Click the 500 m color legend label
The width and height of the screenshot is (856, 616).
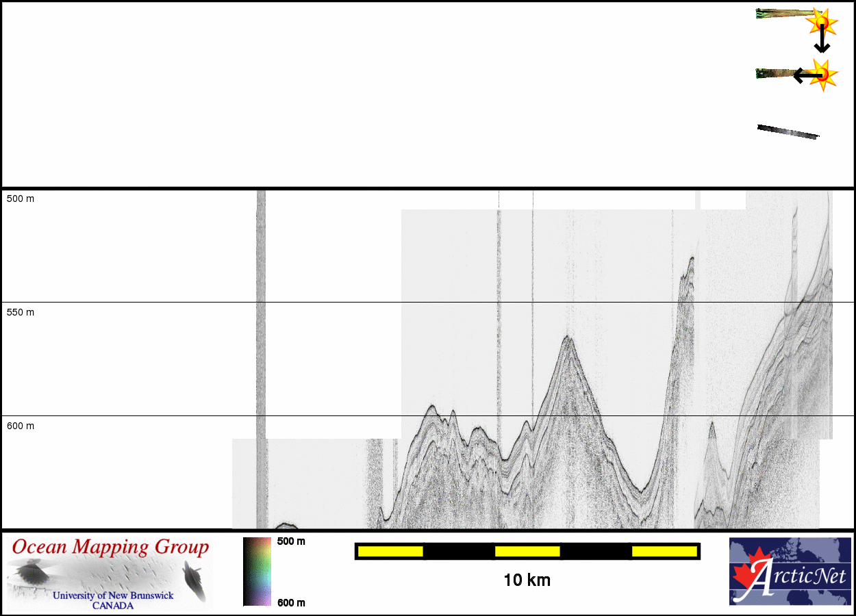click(291, 541)
